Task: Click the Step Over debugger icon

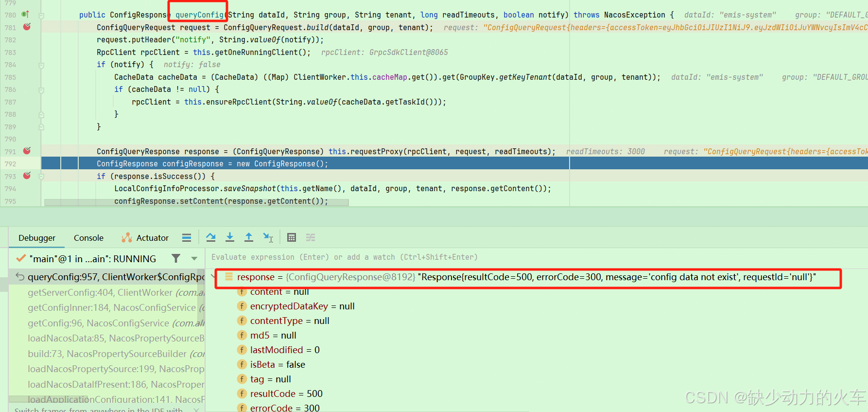Action: 210,237
